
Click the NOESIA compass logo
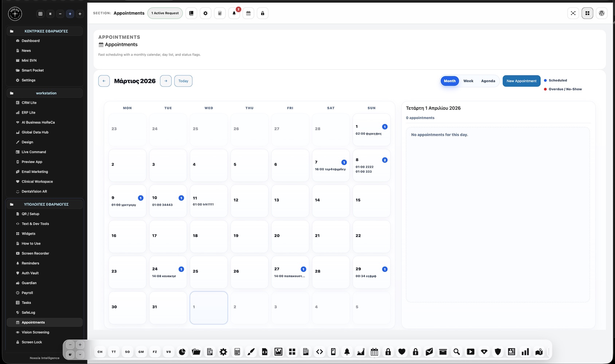[x=15, y=14]
